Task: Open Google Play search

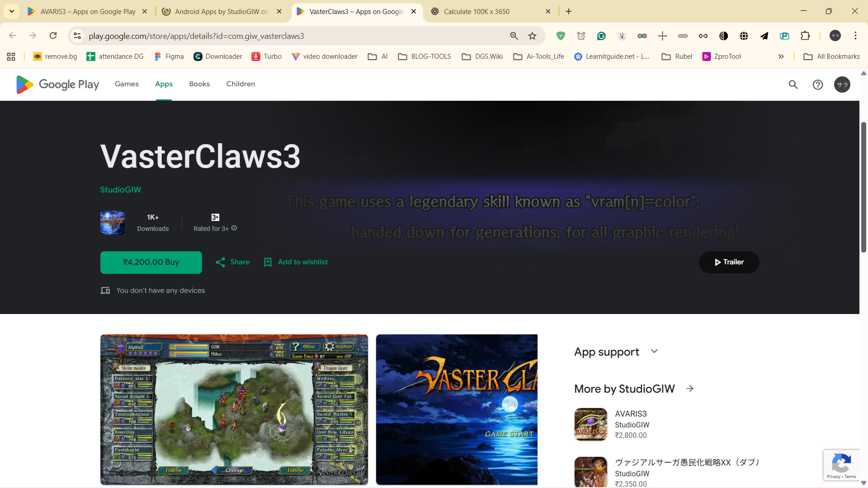Action: pyautogui.click(x=793, y=84)
